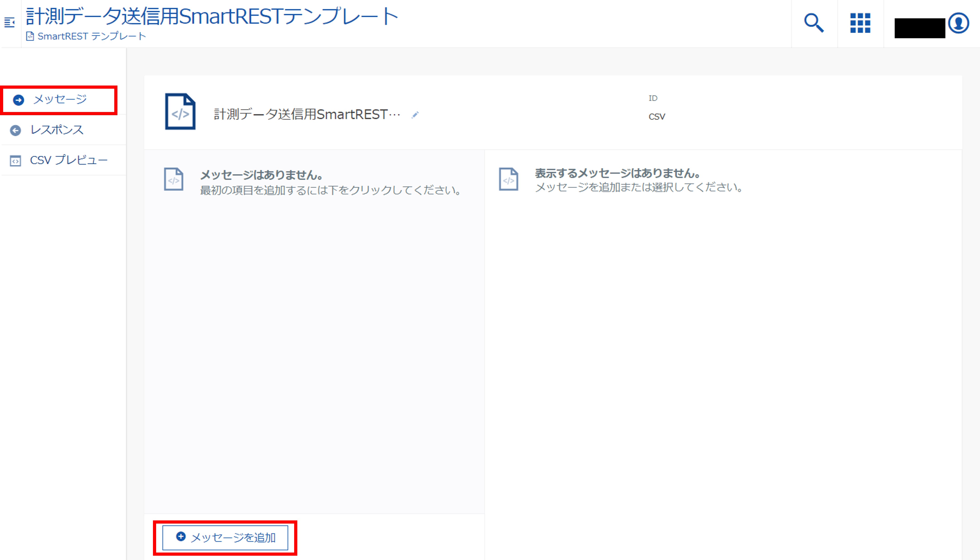Open the CSV プレビュー tab

pos(63,160)
